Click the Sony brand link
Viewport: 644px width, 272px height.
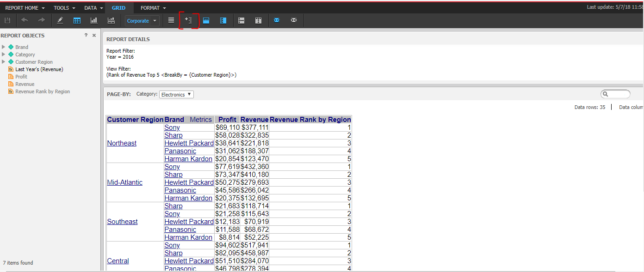point(172,127)
